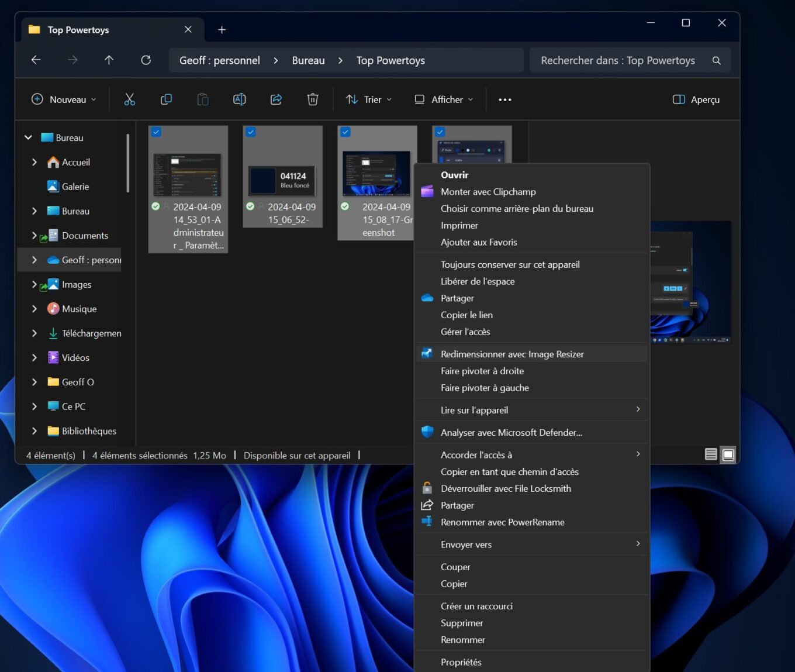Click the Accueil home icon in sidebar
The width and height of the screenshot is (795, 672).
click(x=53, y=162)
